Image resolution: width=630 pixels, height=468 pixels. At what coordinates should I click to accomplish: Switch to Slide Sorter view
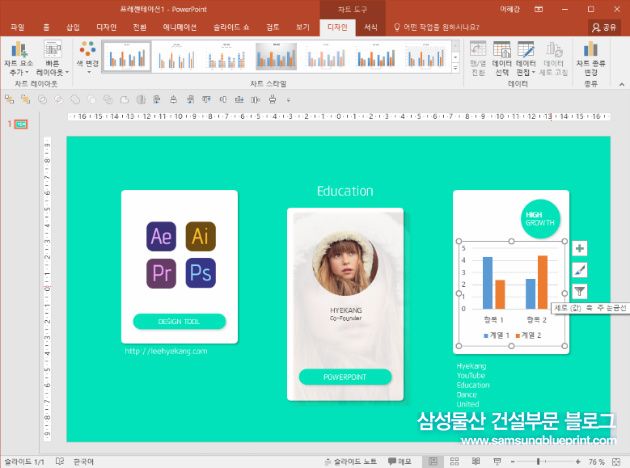(454, 462)
